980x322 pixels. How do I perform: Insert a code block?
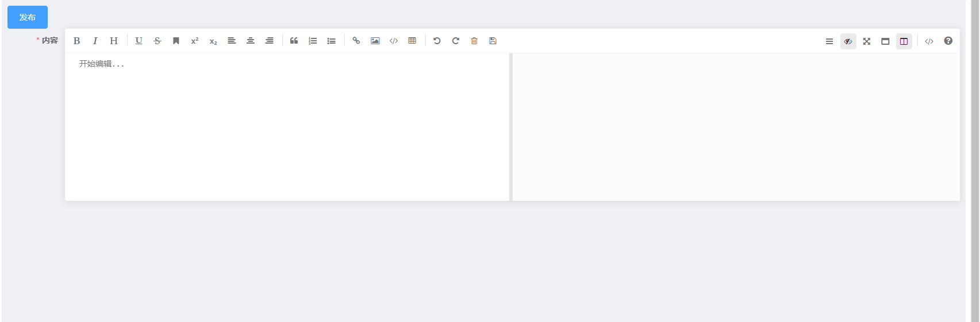pos(394,41)
